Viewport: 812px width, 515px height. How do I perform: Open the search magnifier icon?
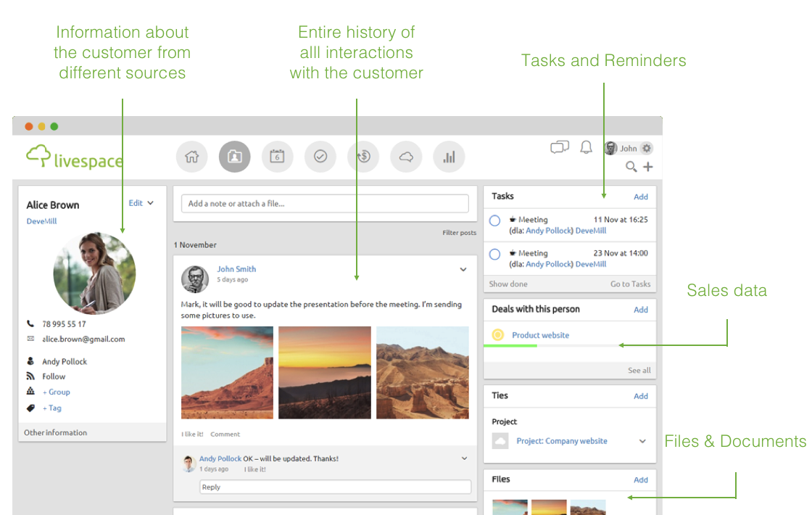tap(632, 166)
